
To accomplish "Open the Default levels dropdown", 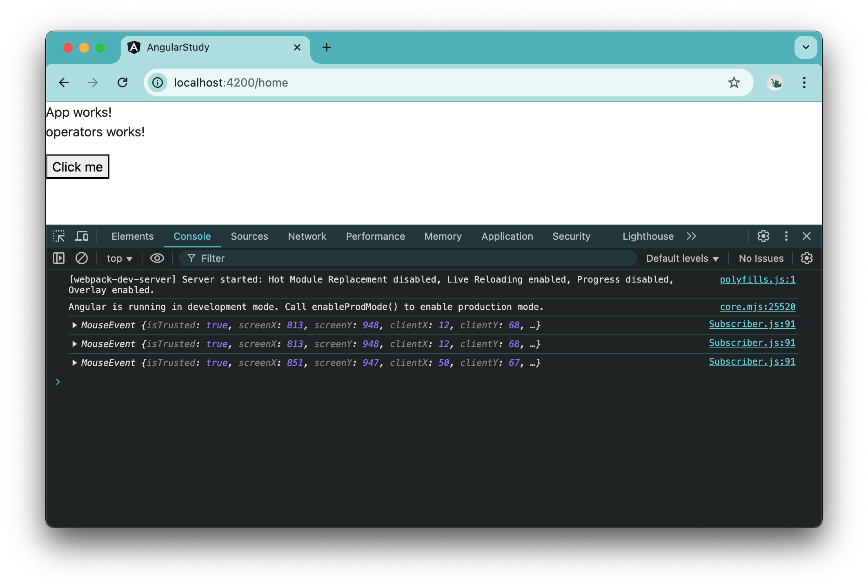I will click(x=681, y=258).
